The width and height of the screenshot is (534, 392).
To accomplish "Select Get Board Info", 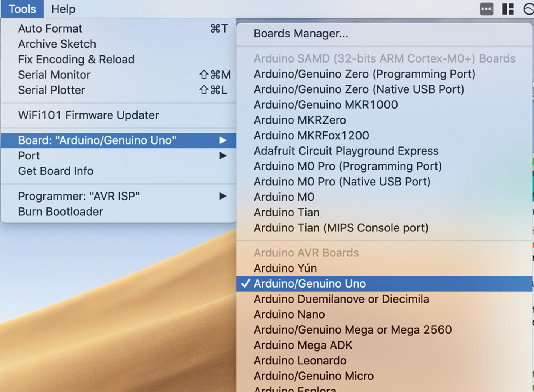I will [118, 171].
